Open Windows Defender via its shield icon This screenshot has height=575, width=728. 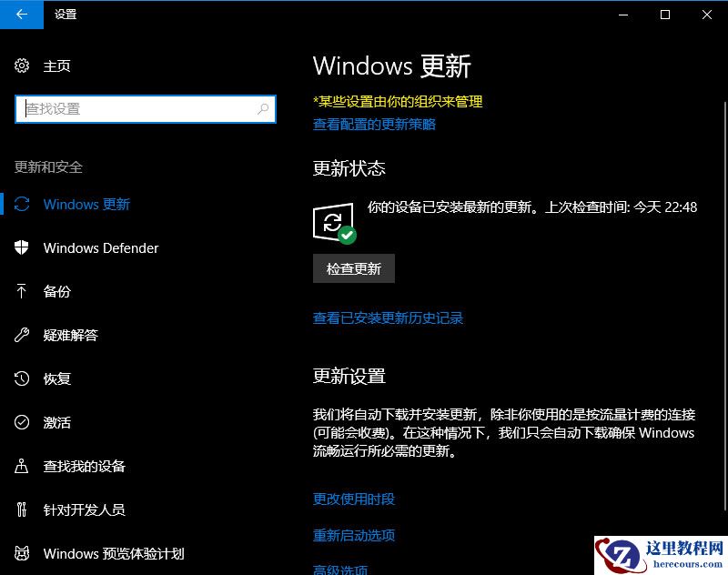click(x=22, y=248)
